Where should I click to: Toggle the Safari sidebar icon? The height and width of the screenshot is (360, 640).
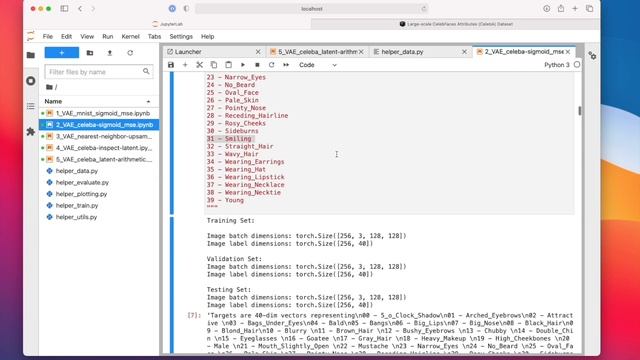64,9
